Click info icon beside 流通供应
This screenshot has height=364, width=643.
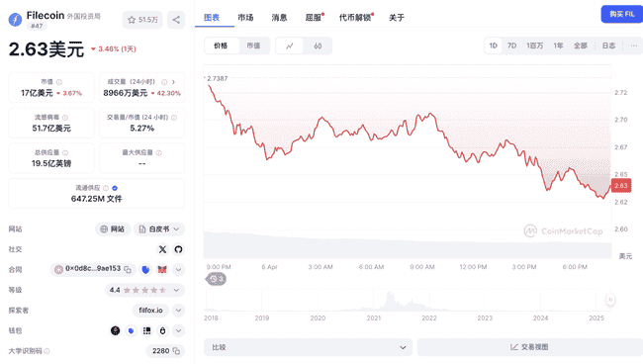106,188
